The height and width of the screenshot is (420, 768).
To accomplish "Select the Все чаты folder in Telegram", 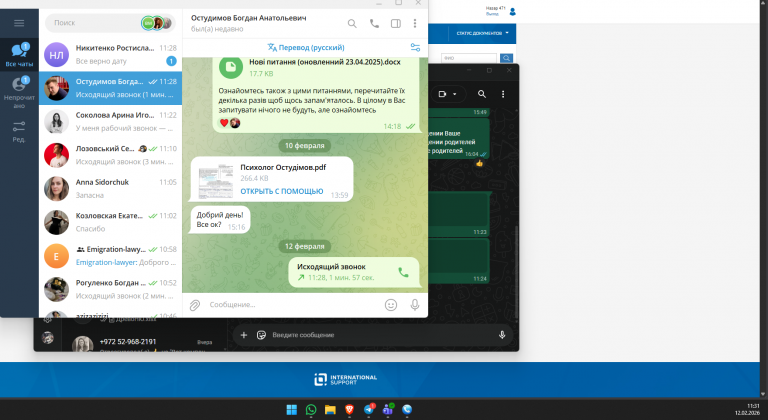I will click(x=19, y=55).
